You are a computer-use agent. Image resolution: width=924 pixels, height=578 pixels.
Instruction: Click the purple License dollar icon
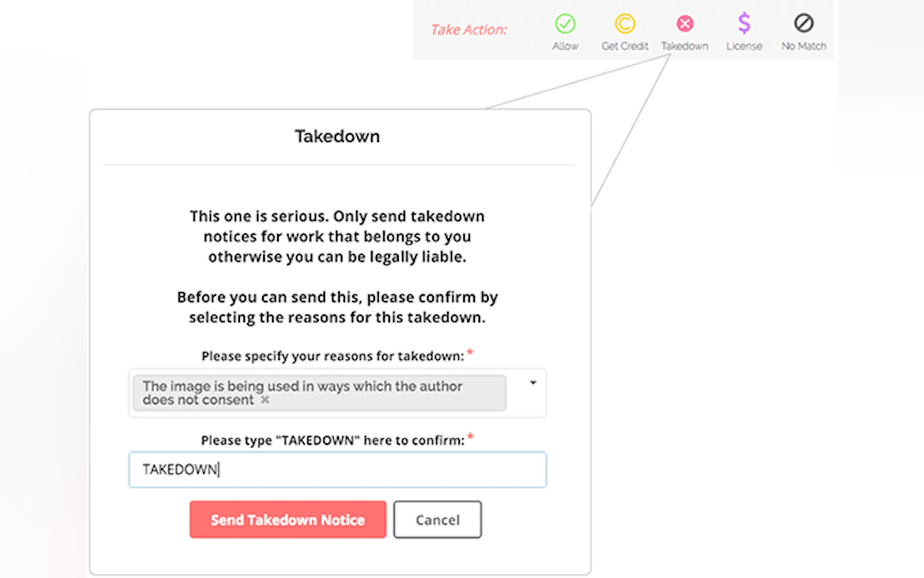pos(744,23)
